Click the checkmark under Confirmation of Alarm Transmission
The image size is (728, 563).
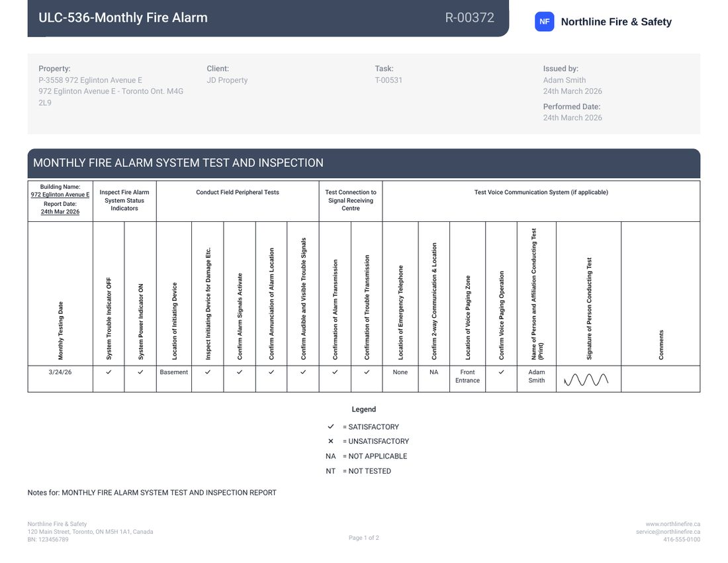coord(335,372)
